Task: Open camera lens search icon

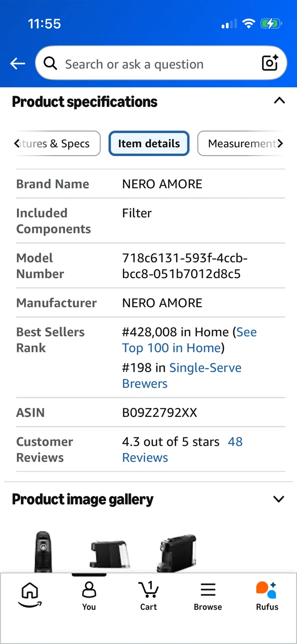Action: (x=270, y=63)
